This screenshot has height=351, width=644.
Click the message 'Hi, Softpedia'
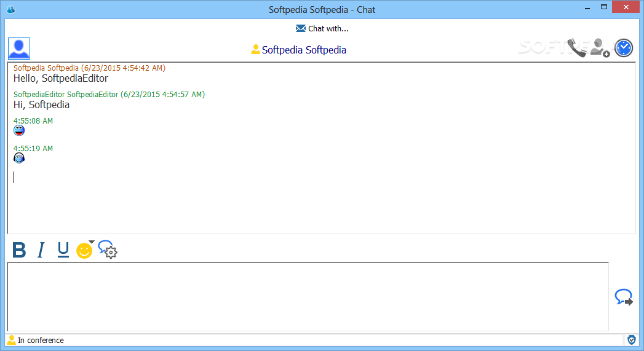click(x=41, y=105)
